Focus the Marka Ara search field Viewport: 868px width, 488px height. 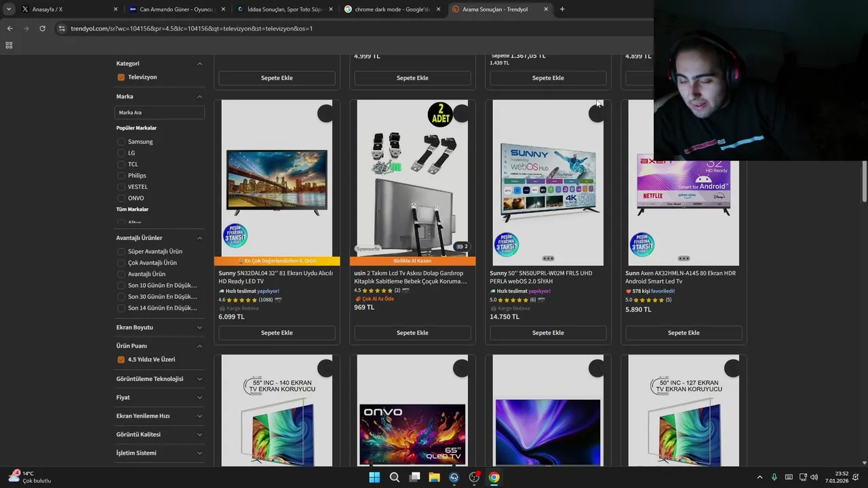click(159, 113)
